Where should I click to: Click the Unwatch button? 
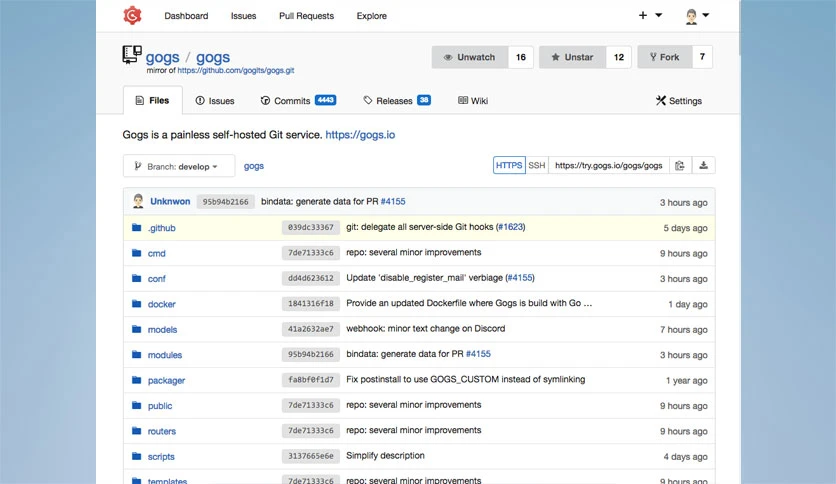pos(470,57)
